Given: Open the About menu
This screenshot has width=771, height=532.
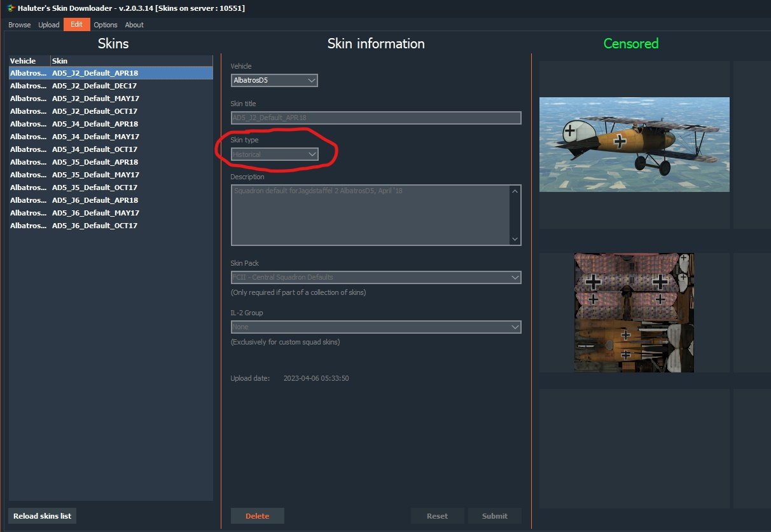Looking at the screenshot, I should click(134, 25).
